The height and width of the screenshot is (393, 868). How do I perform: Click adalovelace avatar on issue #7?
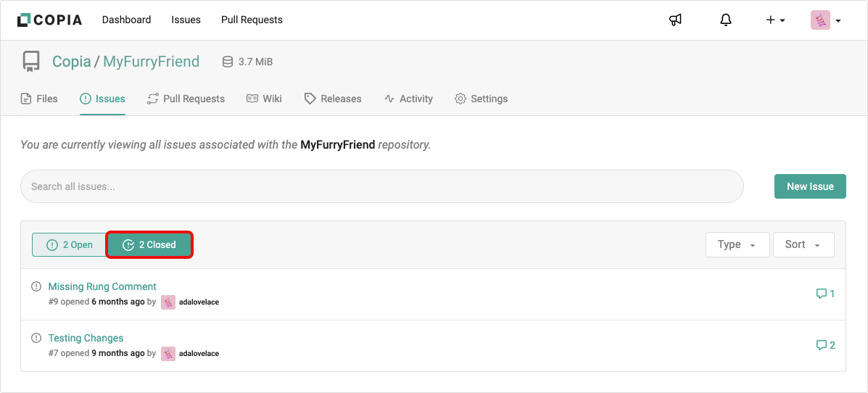(x=168, y=354)
